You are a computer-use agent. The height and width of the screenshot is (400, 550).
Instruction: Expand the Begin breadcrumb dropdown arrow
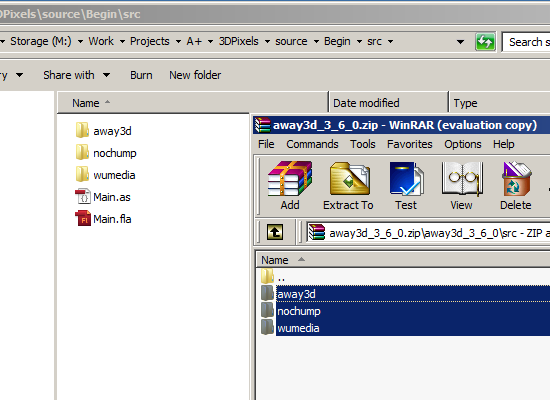[x=359, y=42]
